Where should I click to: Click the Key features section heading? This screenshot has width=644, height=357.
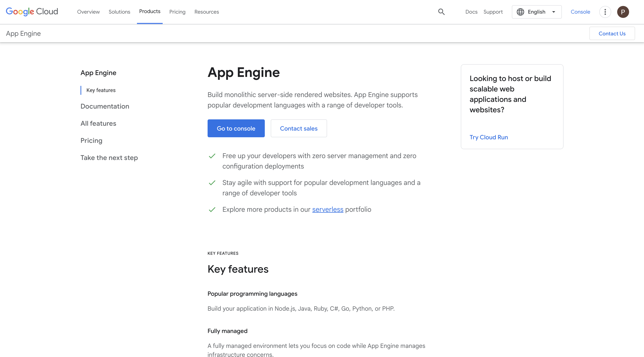pyautogui.click(x=238, y=269)
